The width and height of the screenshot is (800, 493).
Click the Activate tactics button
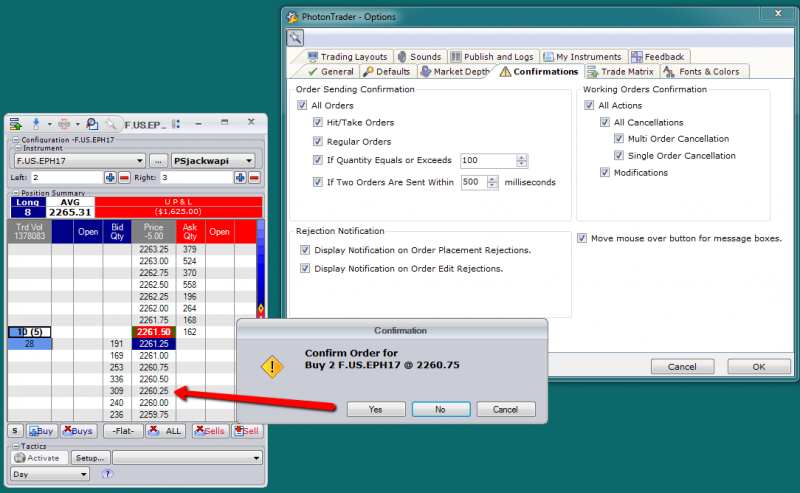[38, 458]
